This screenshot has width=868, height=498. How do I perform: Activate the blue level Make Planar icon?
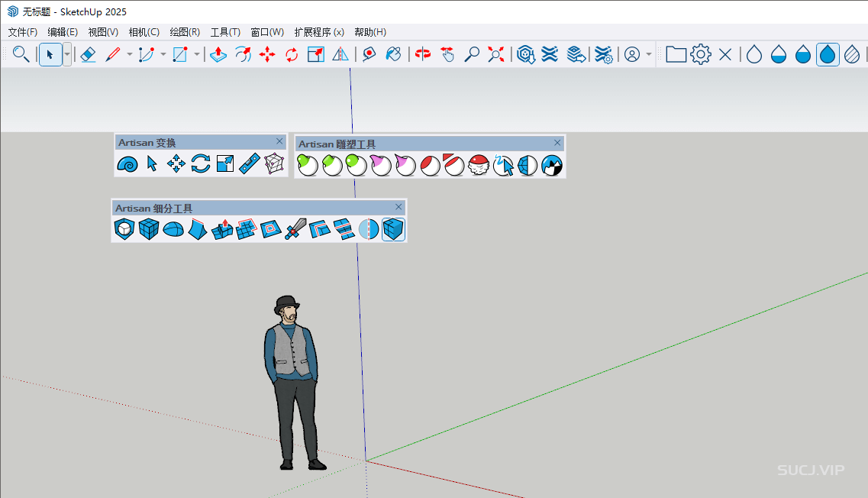point(250,164)
